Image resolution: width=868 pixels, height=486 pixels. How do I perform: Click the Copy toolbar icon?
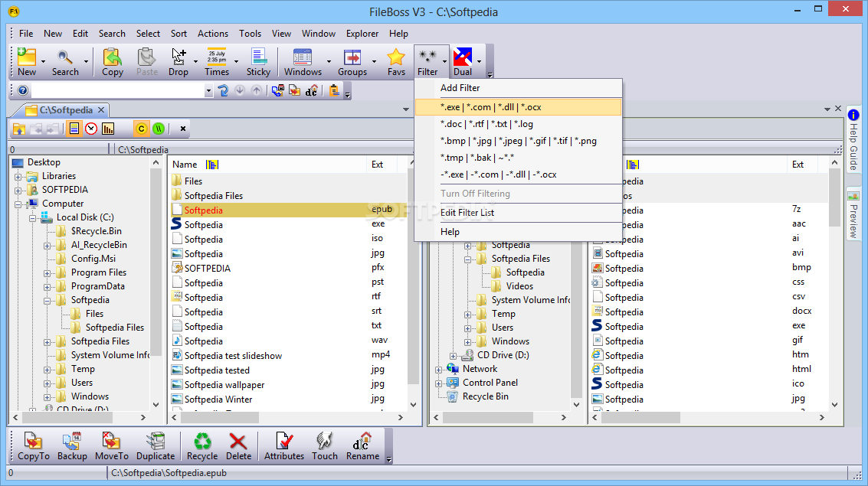(x=113, y=61)
